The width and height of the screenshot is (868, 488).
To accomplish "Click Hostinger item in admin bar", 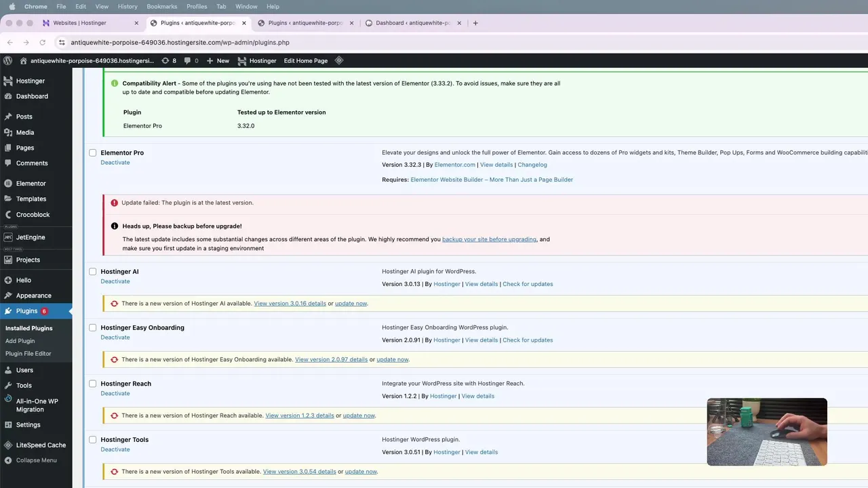I will (257, 60).
